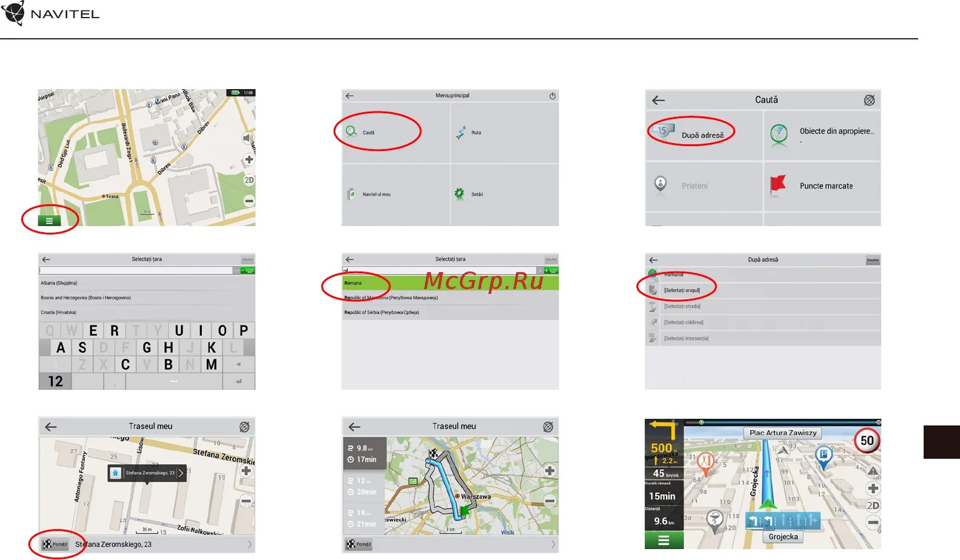Select După adresă search option

[704, 135]
